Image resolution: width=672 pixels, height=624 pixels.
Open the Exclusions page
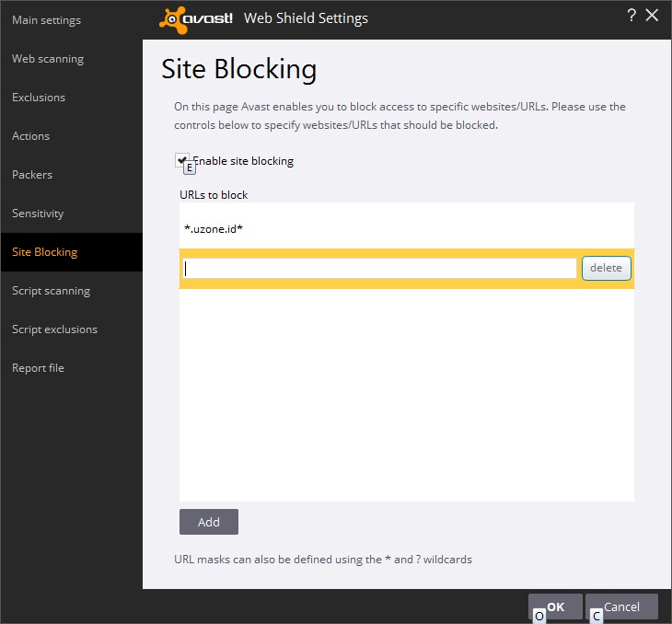click(39, 98)
